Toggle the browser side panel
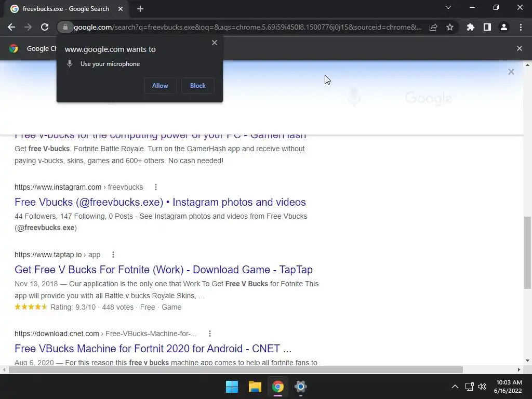Viewport: 532px width, 399px height. [x=487, y=27]
